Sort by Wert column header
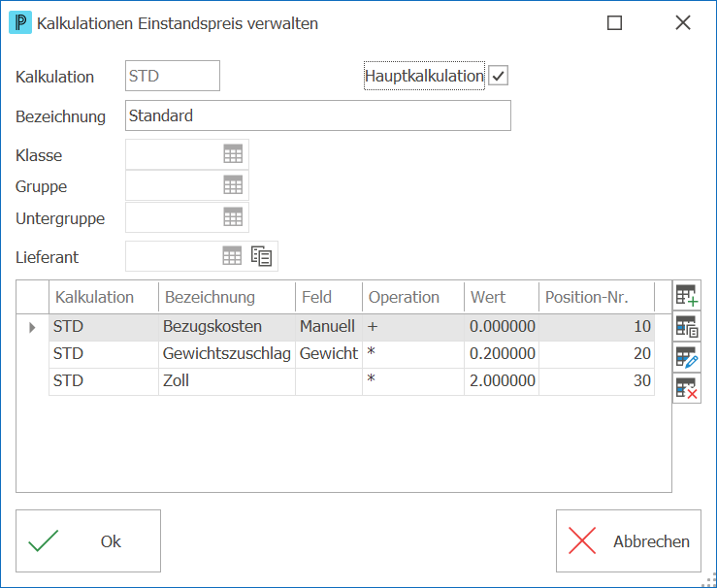 502,297
